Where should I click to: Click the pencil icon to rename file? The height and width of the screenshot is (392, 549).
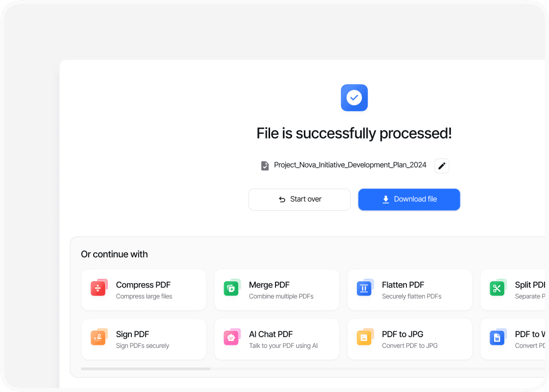(442, 166)
